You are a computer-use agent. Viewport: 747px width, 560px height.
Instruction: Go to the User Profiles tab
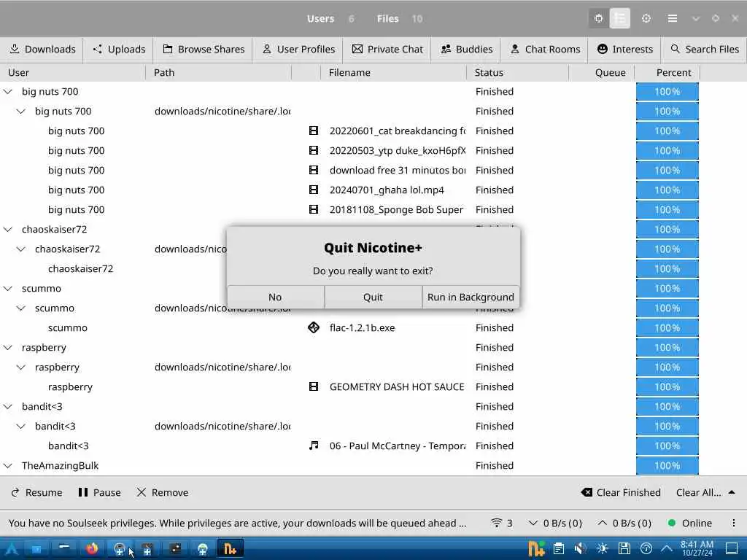pos(298,49)
